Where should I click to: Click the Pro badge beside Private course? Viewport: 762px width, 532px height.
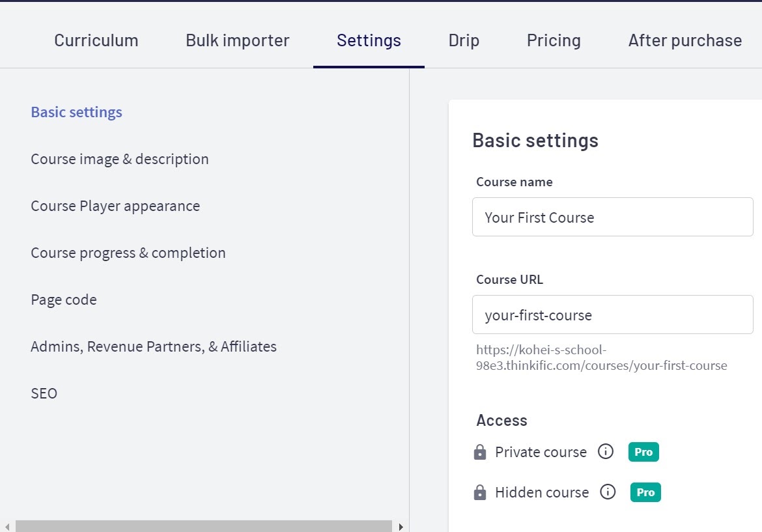coord(643,452)
